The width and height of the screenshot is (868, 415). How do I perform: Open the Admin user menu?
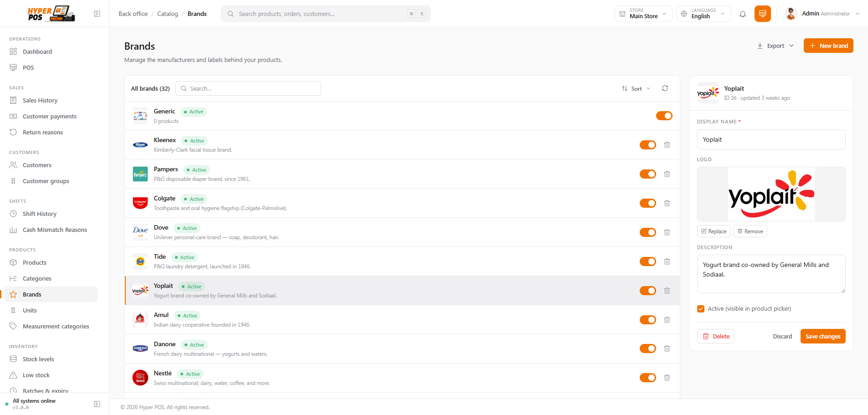point(823,14)
